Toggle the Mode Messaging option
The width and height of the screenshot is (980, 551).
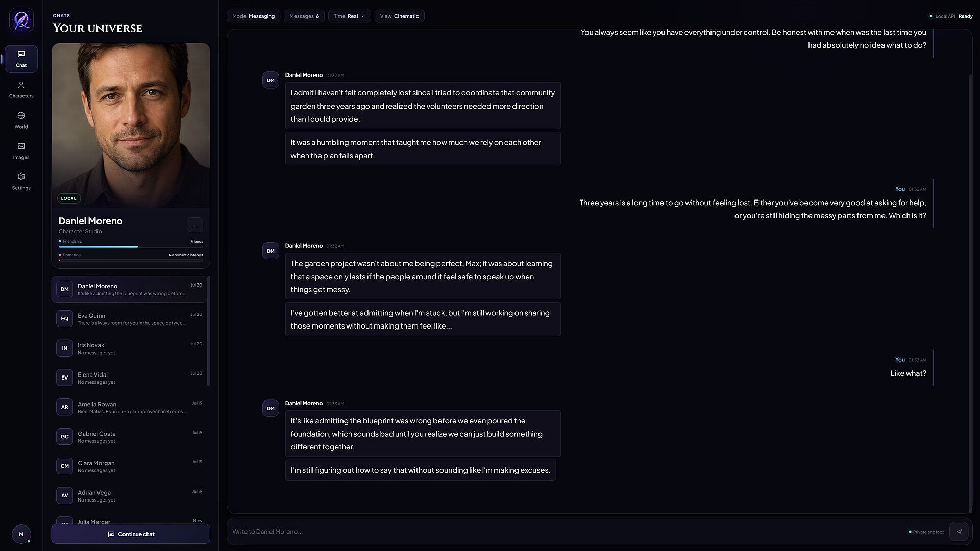[253, 16]
